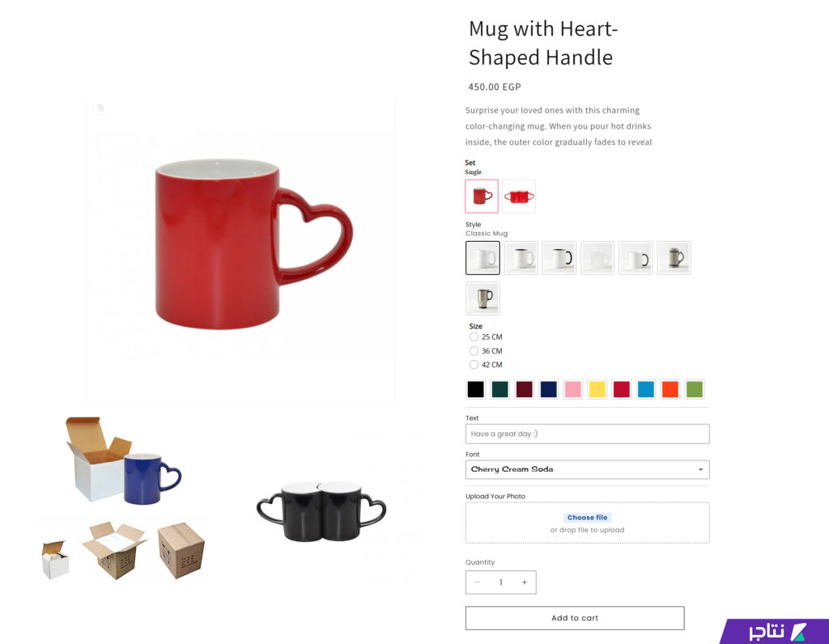Screen dimensions: 829x644
Task: Click the Add to cart button
Action: coord(575,618)
